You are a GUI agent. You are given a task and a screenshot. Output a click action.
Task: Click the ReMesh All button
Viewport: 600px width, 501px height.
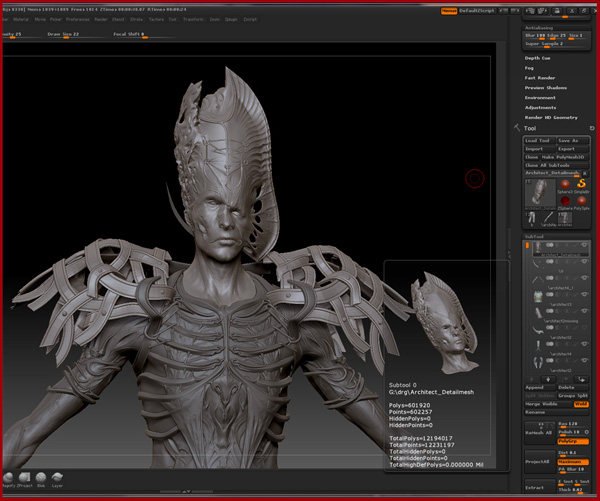coord(540,433)
